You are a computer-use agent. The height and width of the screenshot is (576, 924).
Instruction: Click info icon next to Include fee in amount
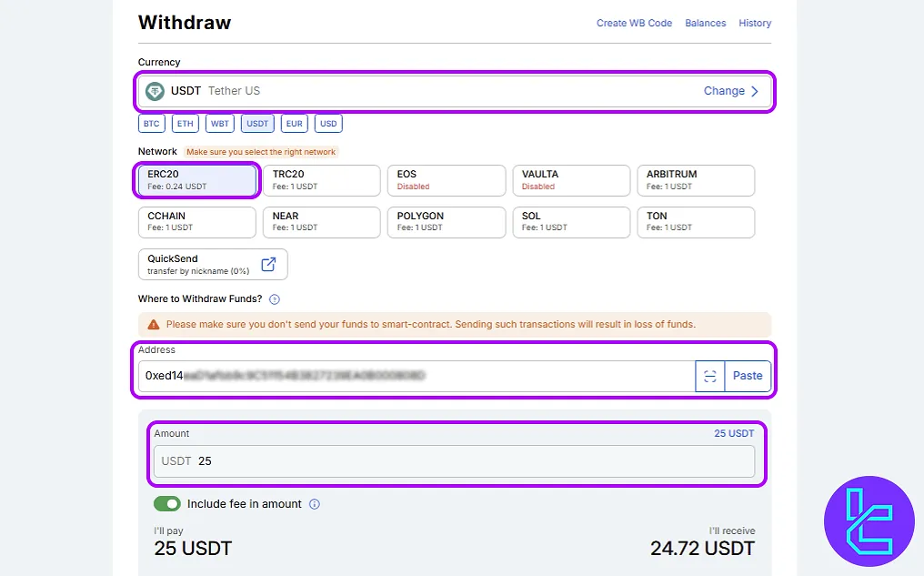click(x=315, y=504)
